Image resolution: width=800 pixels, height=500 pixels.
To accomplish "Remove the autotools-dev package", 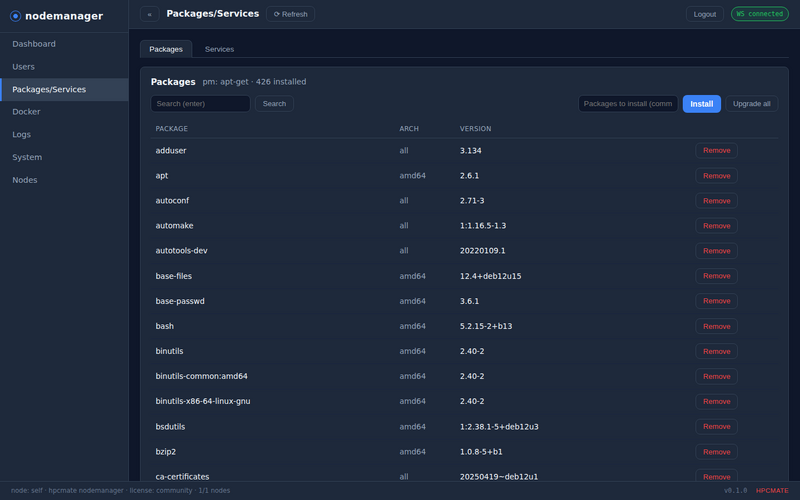I will click(x=716, y=251).
